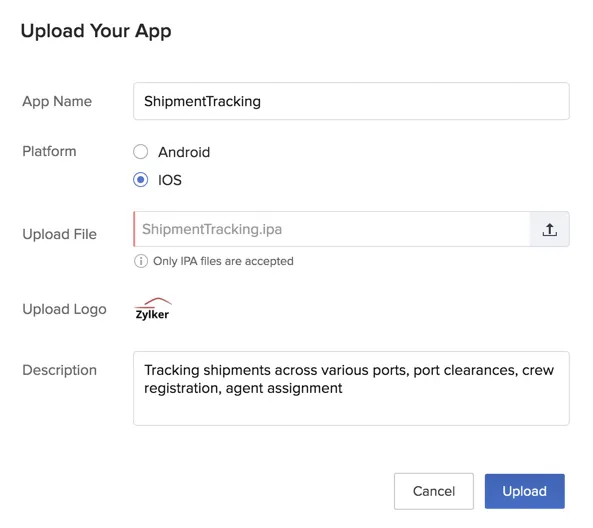
Task: Click the Upload File label
Action: (x=59, y=234)
